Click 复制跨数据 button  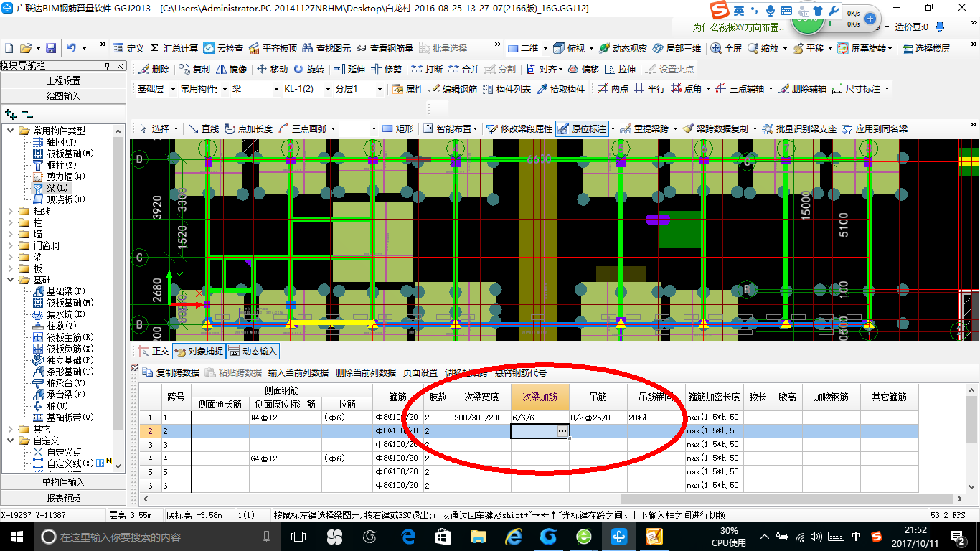pyautogui.click(x=171, y=372)
